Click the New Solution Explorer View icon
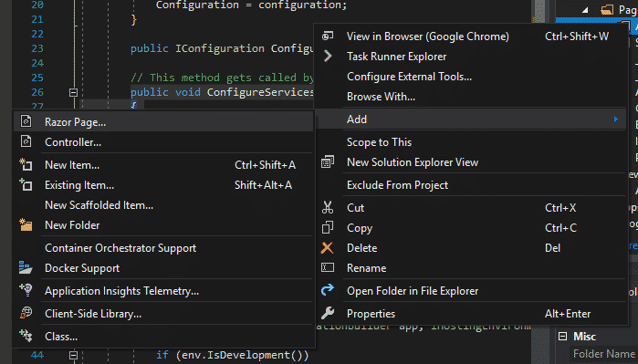 pos(328,161)
